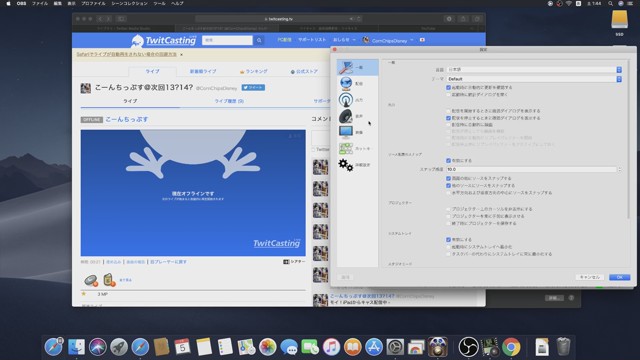Click the OBS Studio icon in the Dock
This screenshot has height=360, width=640.
tap(468, 347)
